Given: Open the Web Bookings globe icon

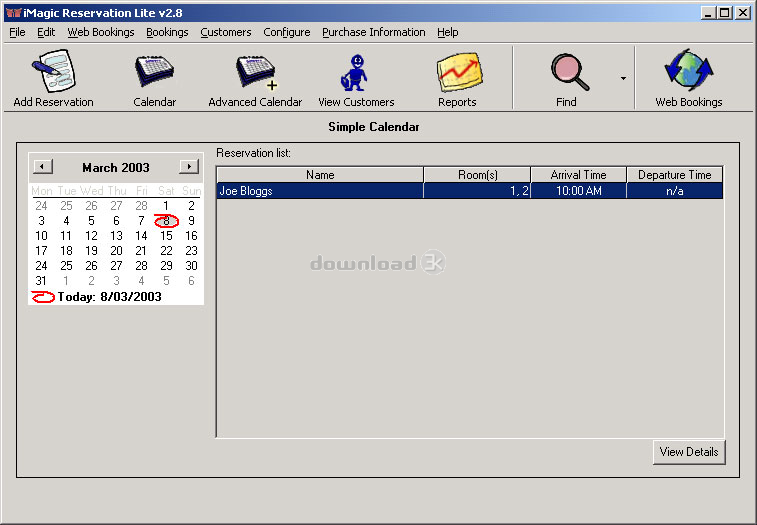Looking at the screenshot, I should (x=689, y=78).
